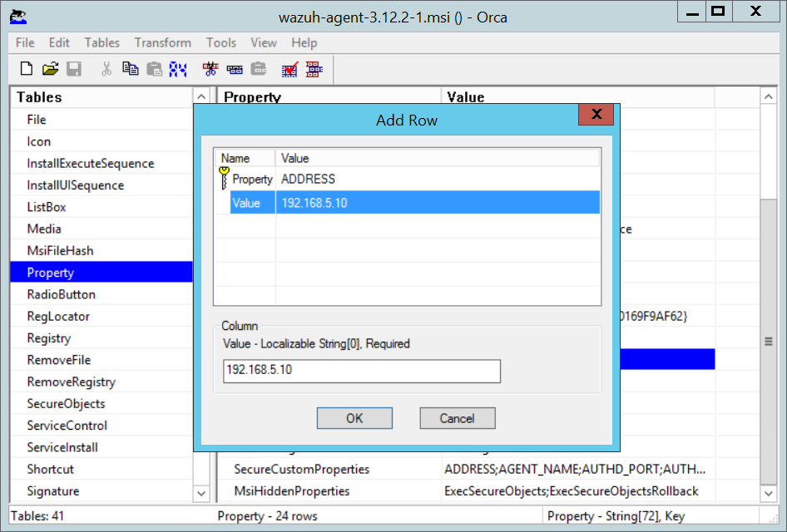787x532 pixels.
Task: Maximize the Orca window
Action: point(718,12)
